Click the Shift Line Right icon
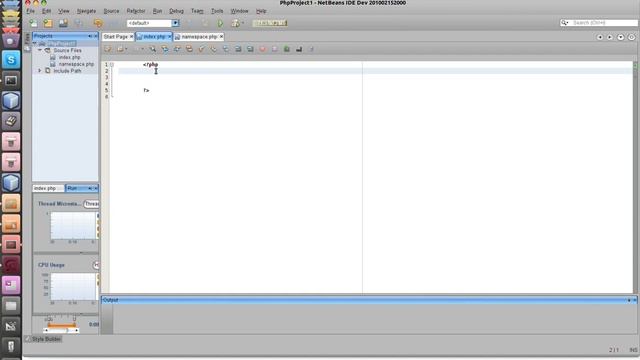 (250, 49)
